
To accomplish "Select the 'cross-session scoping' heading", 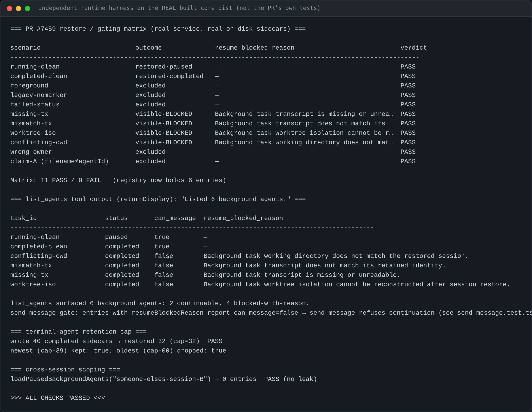I will click(65, 370).
